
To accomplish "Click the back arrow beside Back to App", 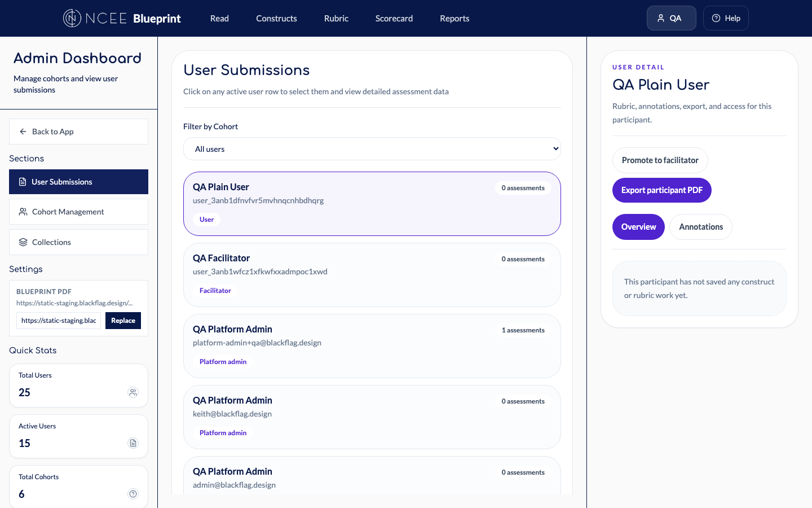I will pos(23,131).
